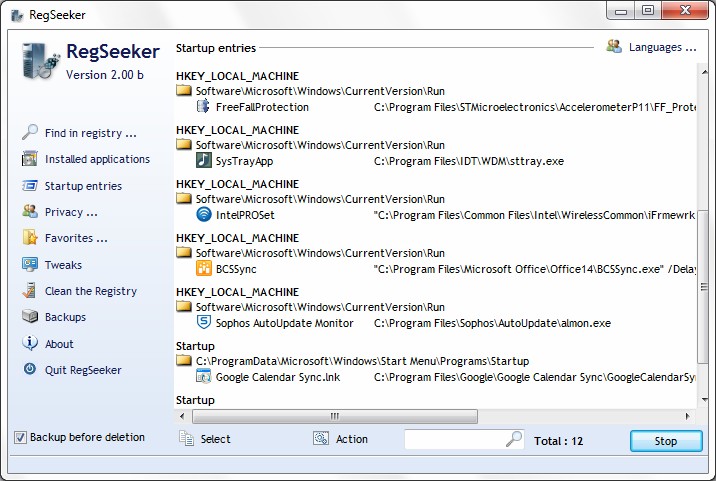Click the About info icon

[30, 343]
